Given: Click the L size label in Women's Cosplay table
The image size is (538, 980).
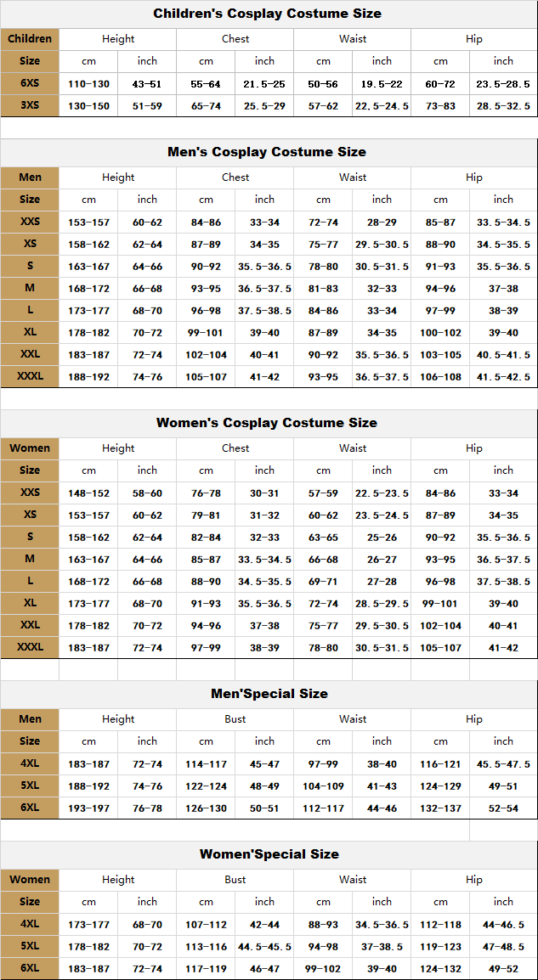Looking at the screenshot, I should (x=30, y=581).
